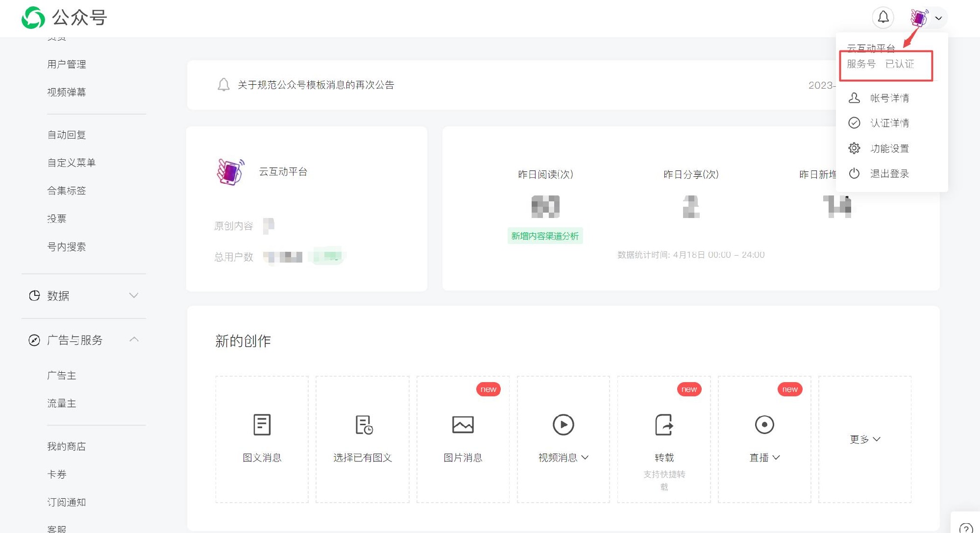Screen dimensions: 980x533
Task: Select 退出登录 from account menu
Action: point(889,173)
